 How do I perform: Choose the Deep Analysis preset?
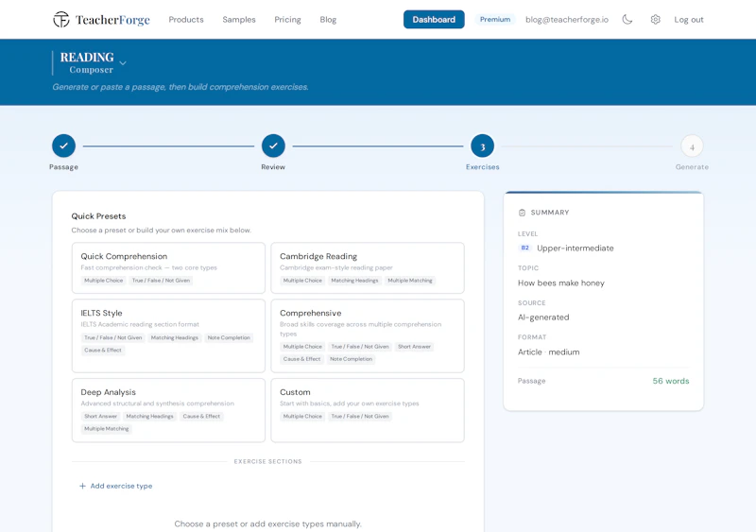[x=168, y=410]
